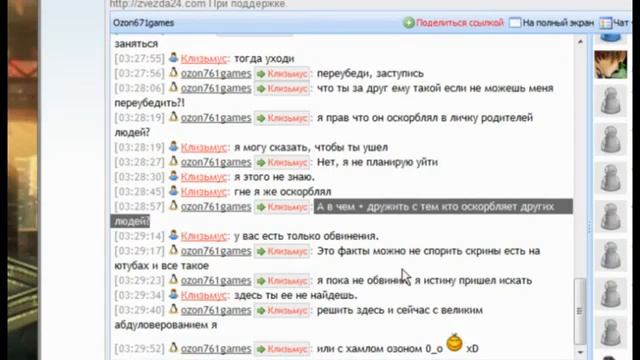Click user icon in 03:28:06 message

tap(173, 87)
